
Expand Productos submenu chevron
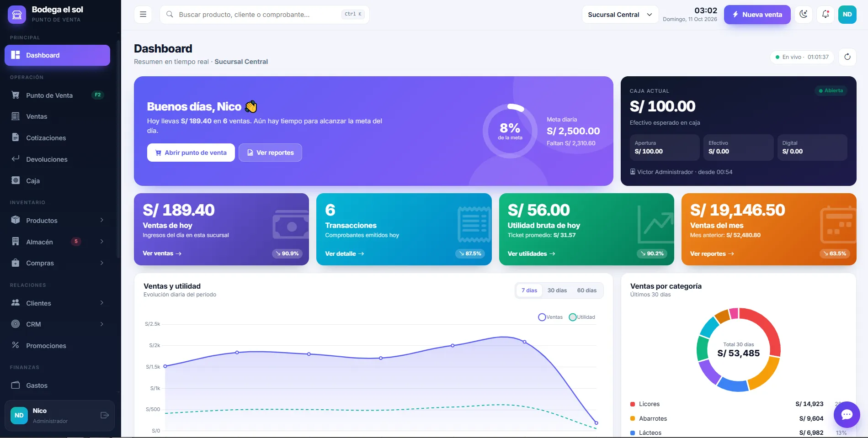coord(101,220)
